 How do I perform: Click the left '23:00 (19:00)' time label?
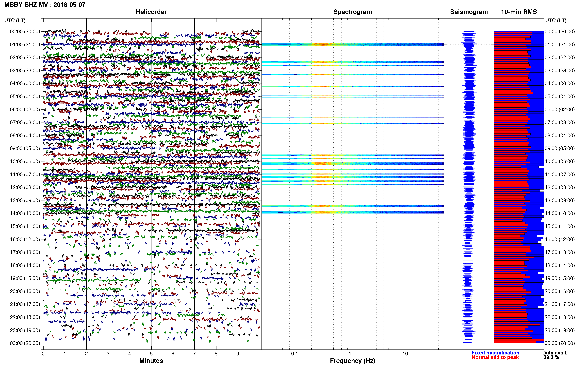(x=25, y=330)
